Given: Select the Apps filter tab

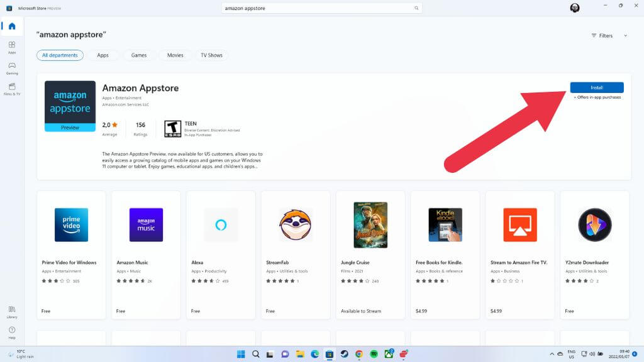Looking at the screenshot, I should [x=103, y=55].
